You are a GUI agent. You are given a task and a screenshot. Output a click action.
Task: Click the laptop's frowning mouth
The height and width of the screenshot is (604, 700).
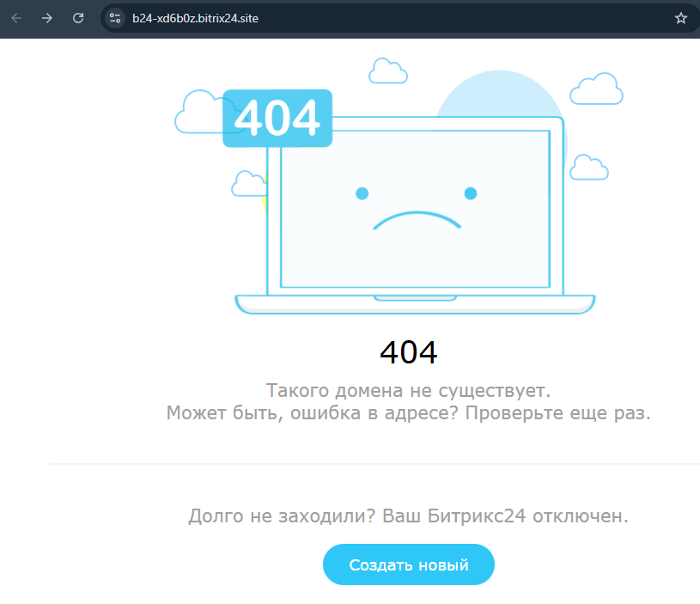pos(417,222)
